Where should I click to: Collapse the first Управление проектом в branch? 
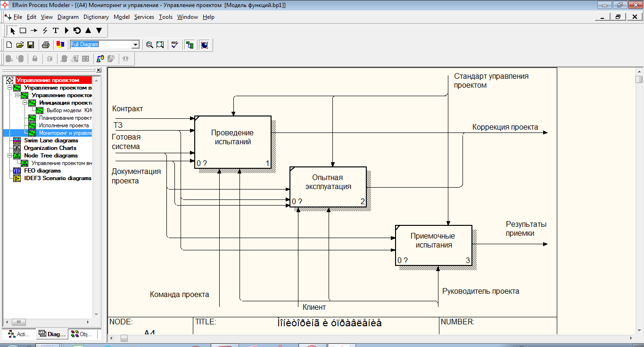(x=10, y=88)
